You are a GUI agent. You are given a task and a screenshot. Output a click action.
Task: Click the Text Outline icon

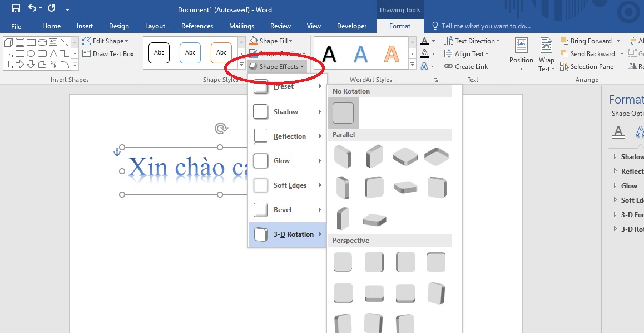(x=425, y=54)
